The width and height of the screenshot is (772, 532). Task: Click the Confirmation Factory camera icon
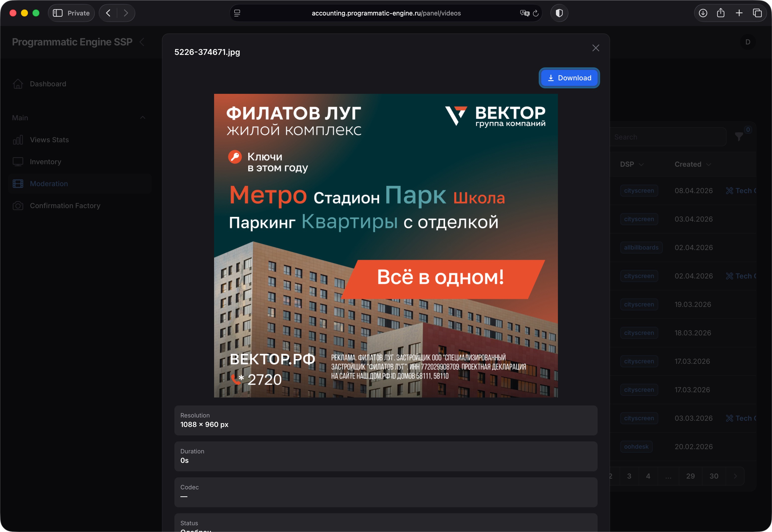coord(18,206)
